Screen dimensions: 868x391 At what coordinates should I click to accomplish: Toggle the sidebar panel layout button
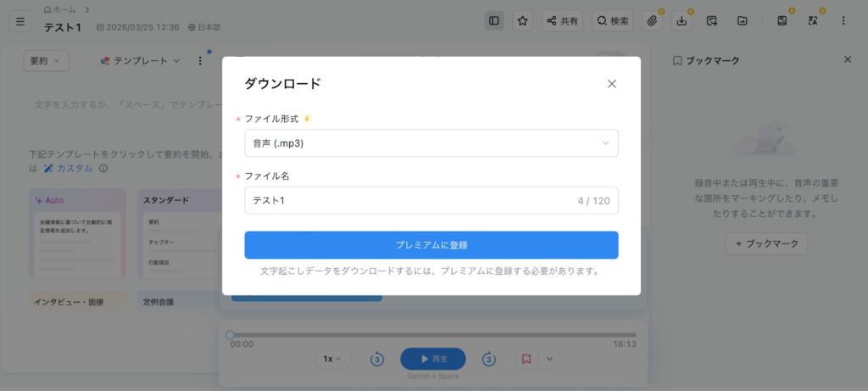pyautogui.click(x=494, y=20)
